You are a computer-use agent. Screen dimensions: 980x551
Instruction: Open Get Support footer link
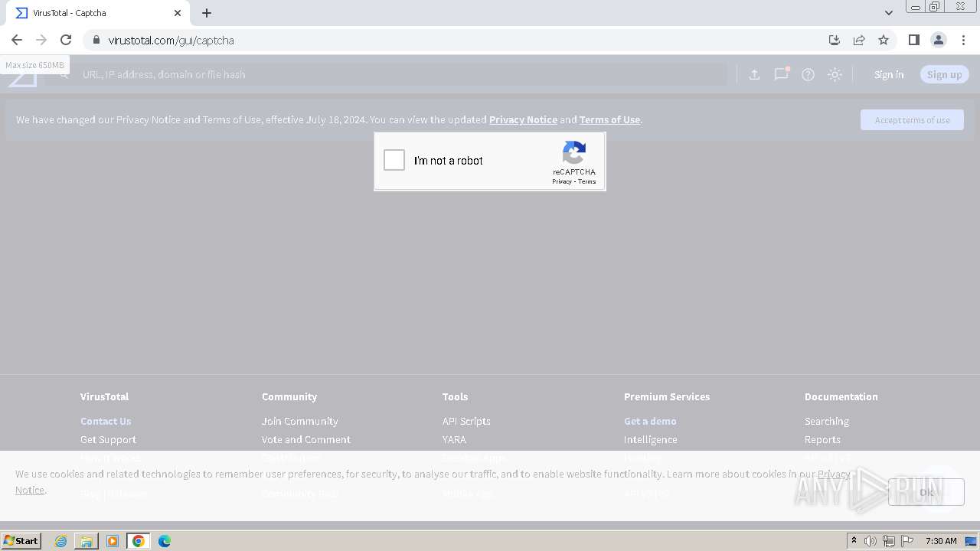click(108, 439)
